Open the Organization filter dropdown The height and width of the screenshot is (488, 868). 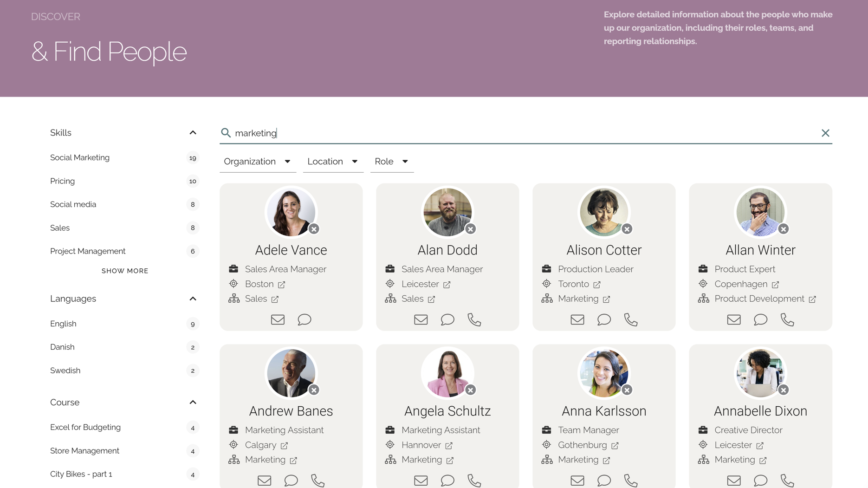[258, 162]
